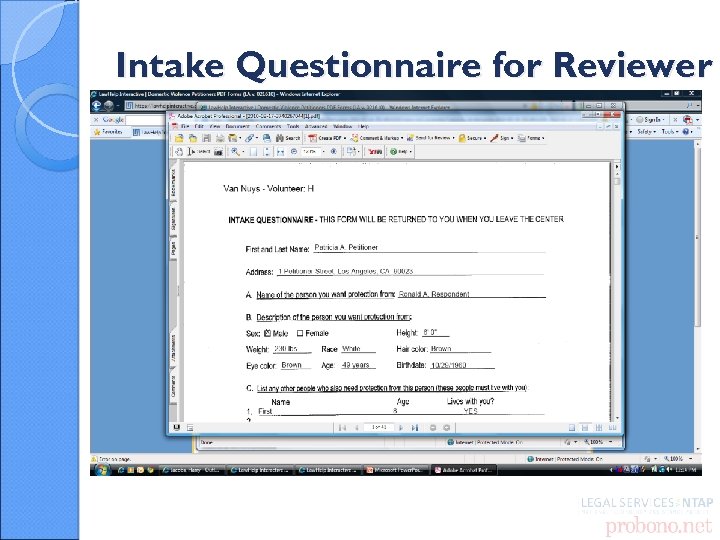Click the Print icon in Acrobat toolbar
The height and width of the screenshot is (540, 720).
[x=220, y=138]
